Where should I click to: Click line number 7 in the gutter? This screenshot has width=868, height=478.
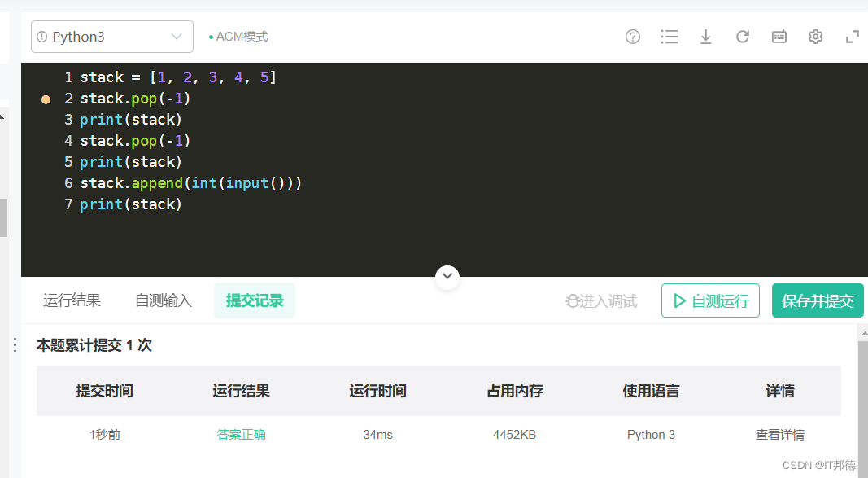(68, 204)
